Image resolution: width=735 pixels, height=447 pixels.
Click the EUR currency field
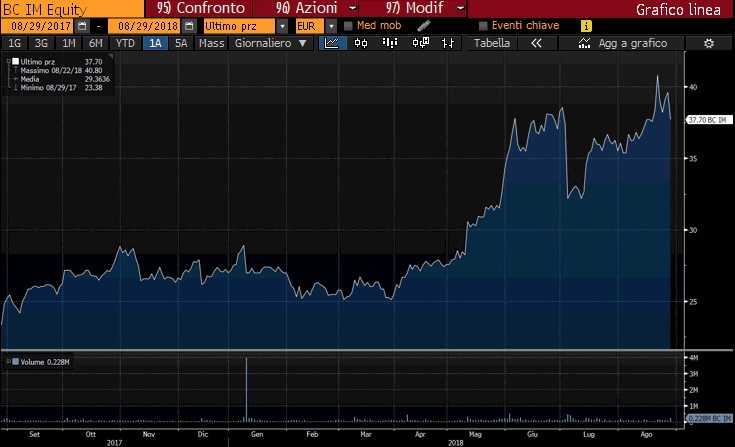309,26
